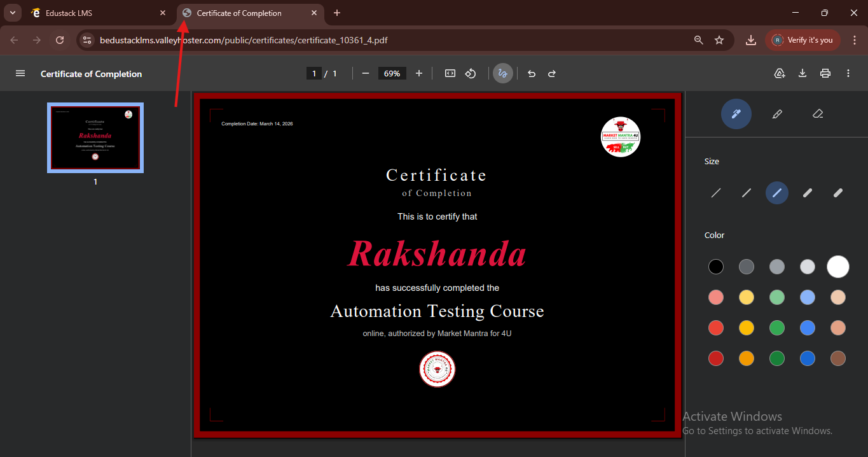Pick the light yellow color swatch
This screenshot has height=457, width=868.
[x=747, y=297]
